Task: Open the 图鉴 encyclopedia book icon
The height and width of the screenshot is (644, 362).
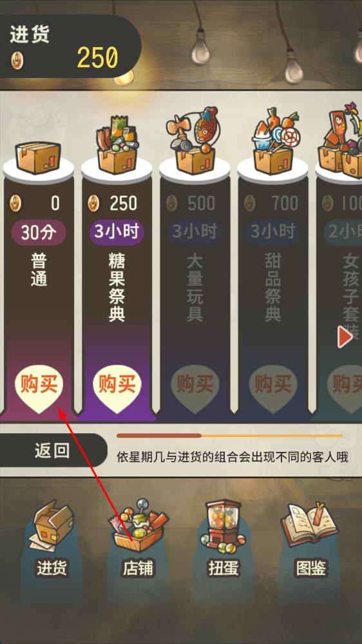Action: (310, 524)
